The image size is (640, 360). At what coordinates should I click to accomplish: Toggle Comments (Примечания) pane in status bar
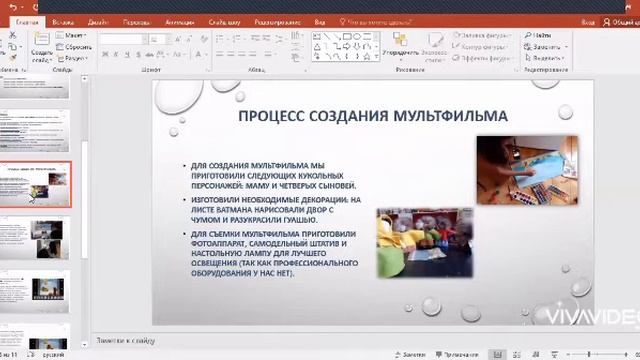click(x=456, y=355)
